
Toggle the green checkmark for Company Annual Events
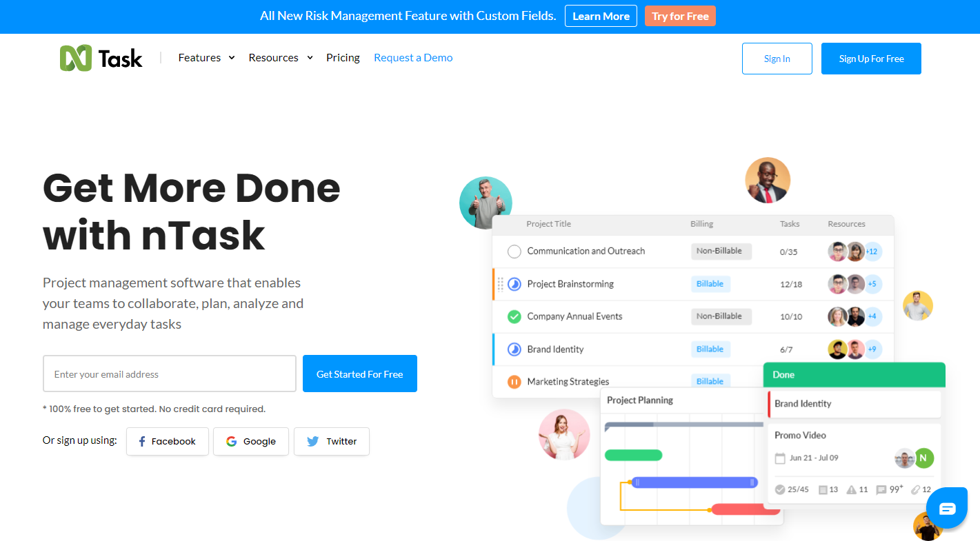(x=514, y=317)
